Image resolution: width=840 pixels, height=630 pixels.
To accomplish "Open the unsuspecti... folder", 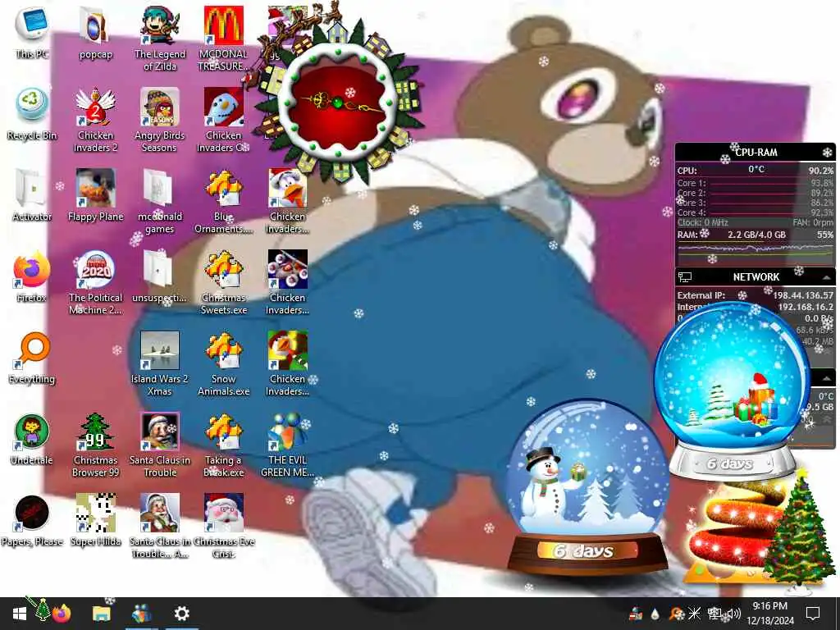I will tap(160, 277).
